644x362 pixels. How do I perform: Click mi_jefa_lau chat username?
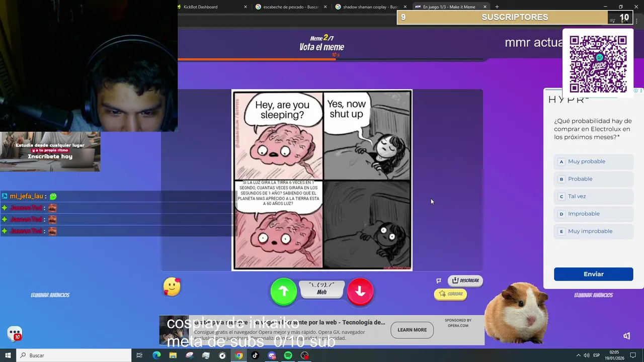pyautogui.click(x=27, y=196)
